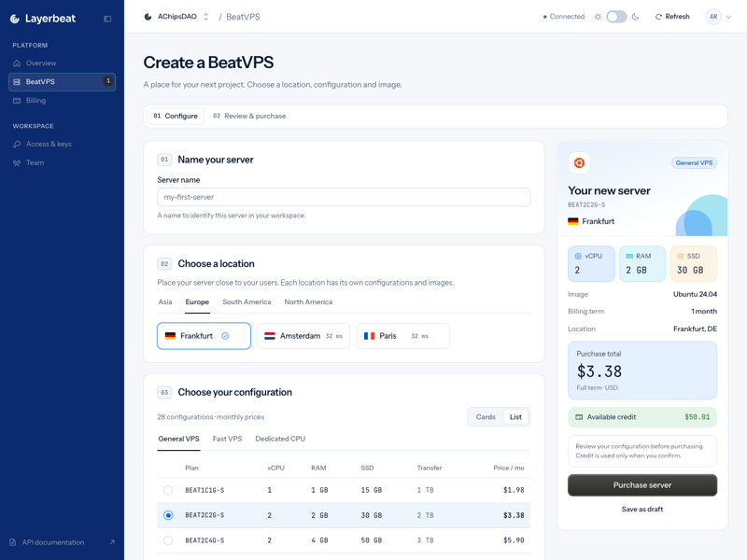Click the Access & keys key icon
This screenshot has height=560, width=747.
(x=17, y=144)
